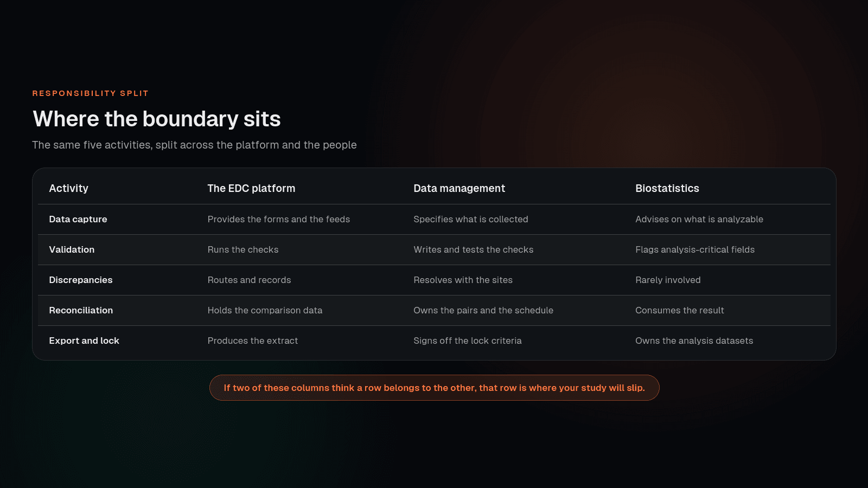Click the 'RESPONSIBILITY SPLIT' eyebrow label
868x488 pixels.
[90, 93]
